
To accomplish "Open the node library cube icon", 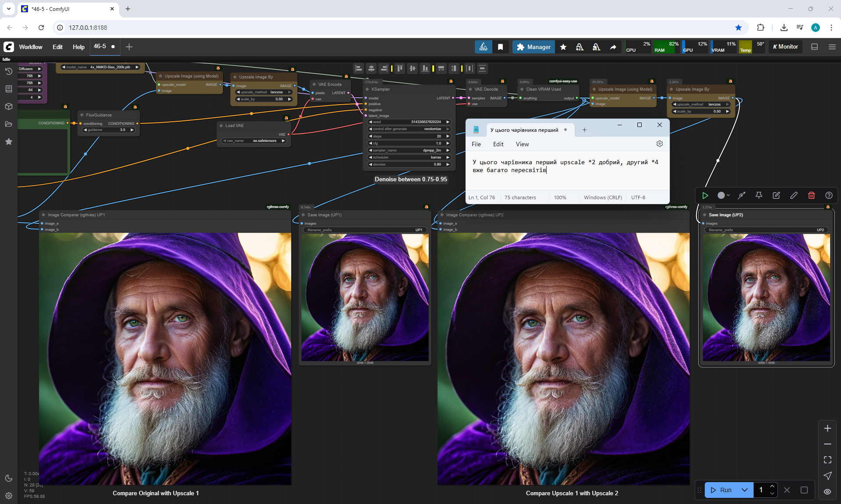I will pos(8,106).
